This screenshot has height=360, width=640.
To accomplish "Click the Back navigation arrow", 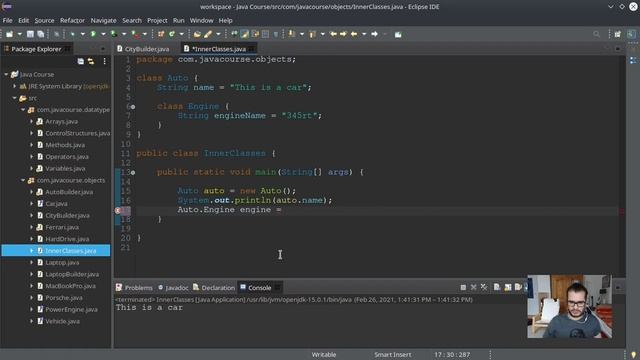I will tap(354, 34).
